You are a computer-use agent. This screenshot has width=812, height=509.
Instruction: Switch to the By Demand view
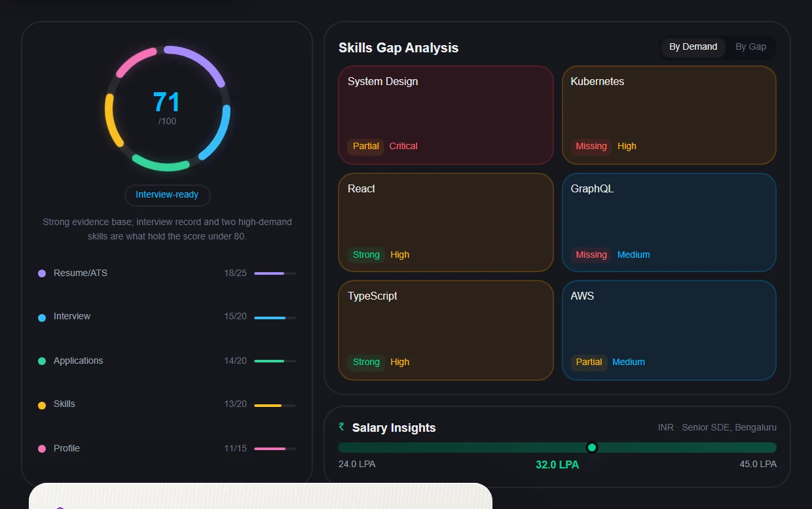click(693, 47)
